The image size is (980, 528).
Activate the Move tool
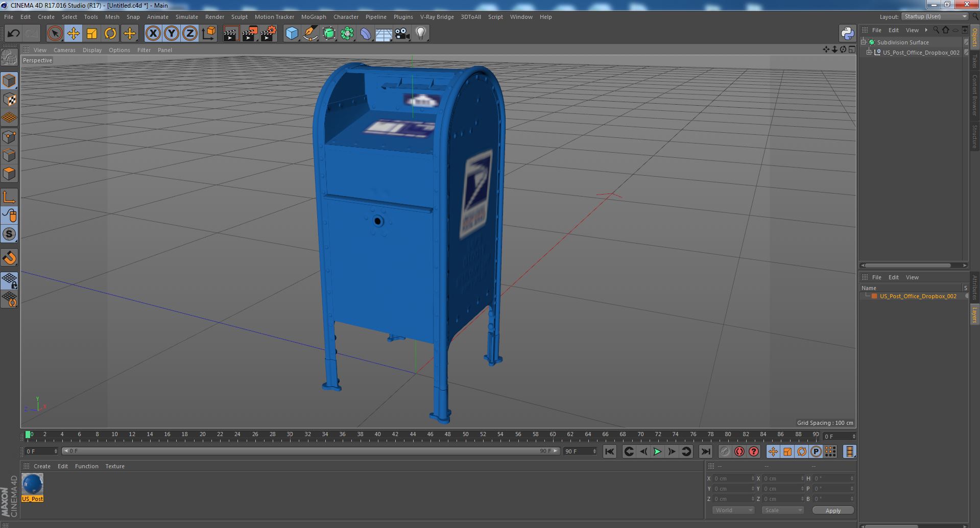click(73, 34)
